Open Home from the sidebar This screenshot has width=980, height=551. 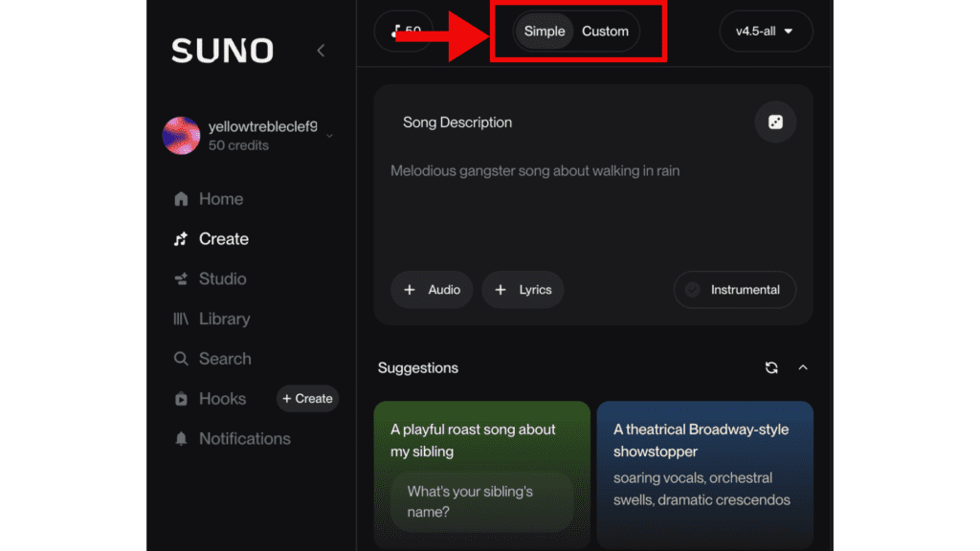click(221, 199)
